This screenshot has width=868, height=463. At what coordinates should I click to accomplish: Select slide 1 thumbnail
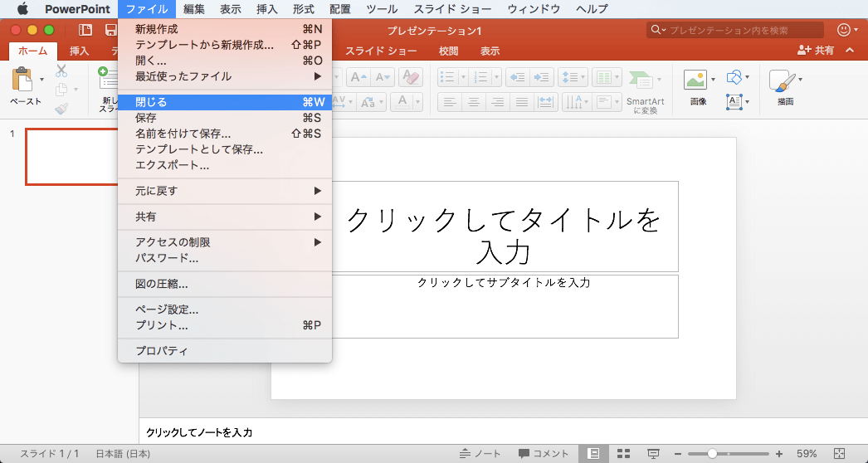tap(71, 157)
